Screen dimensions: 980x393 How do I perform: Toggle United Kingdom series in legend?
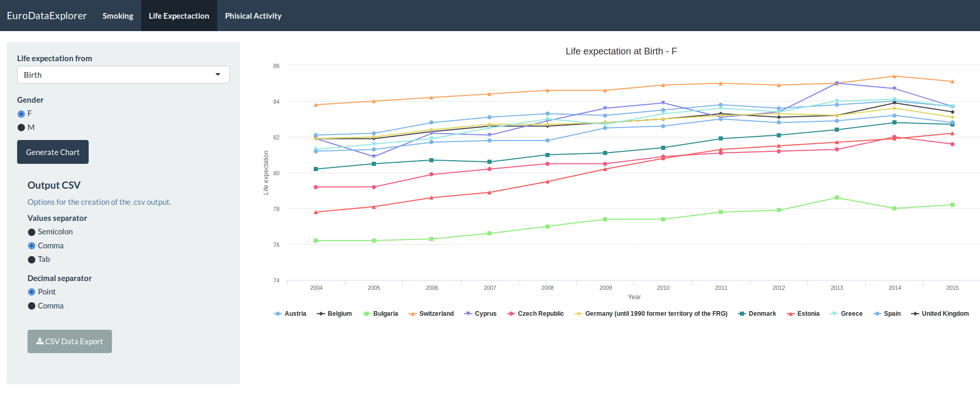click(940, 314)
